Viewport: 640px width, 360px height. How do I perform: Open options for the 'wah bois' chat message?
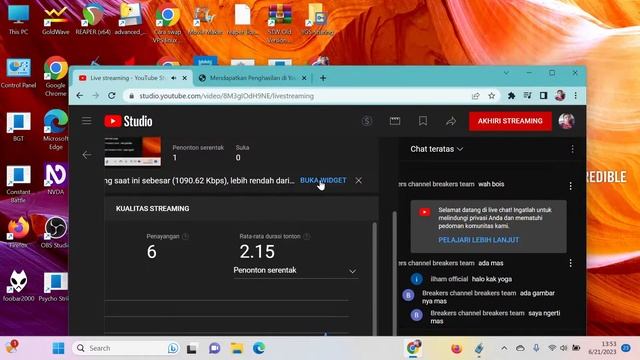(570, 186)
